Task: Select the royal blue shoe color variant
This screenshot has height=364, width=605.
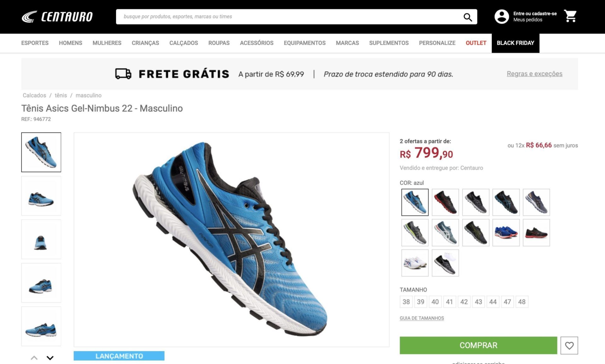Action: tap(506, 233)
